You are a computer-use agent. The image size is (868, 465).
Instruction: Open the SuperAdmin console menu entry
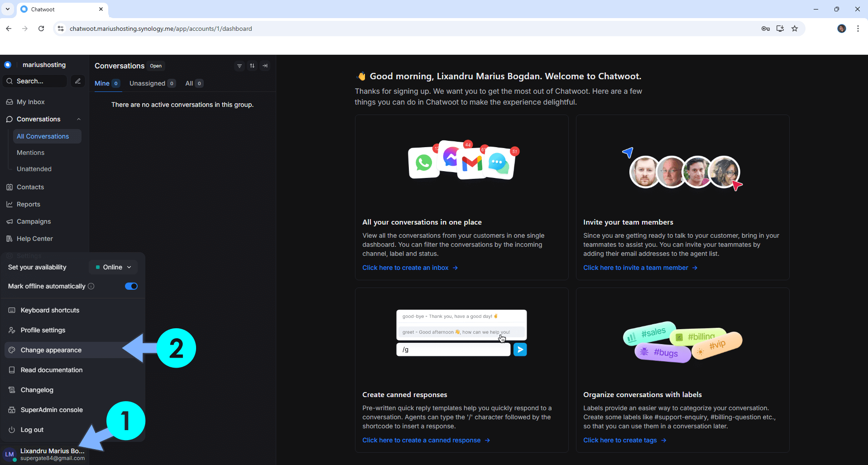(x=52, y=410)
